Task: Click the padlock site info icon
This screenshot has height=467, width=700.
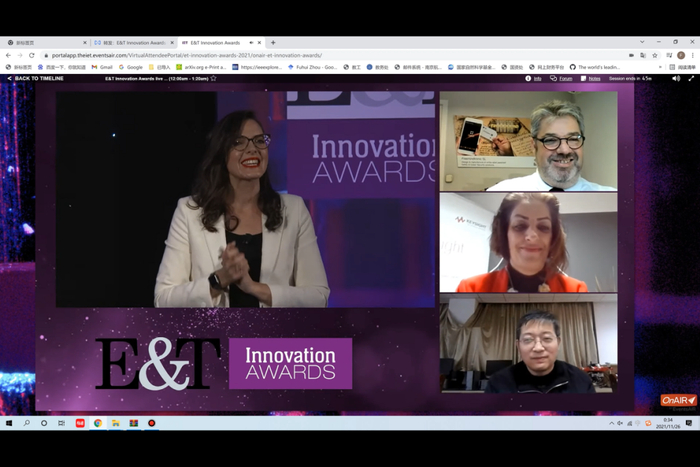Action: pos(46,55)
